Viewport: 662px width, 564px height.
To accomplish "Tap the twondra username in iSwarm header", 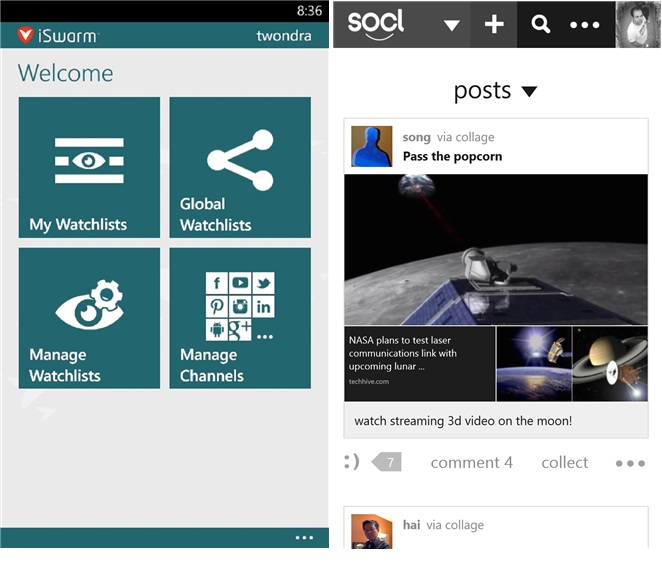I will pos(284,36).
